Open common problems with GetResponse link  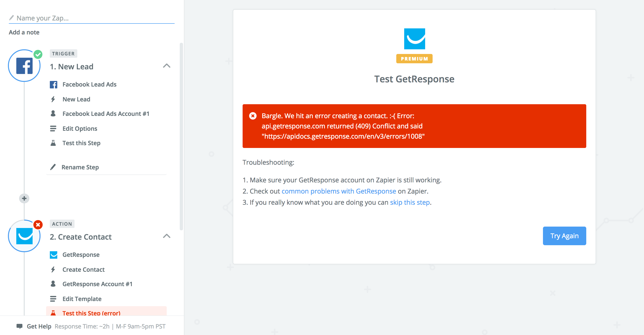[339, 191]
